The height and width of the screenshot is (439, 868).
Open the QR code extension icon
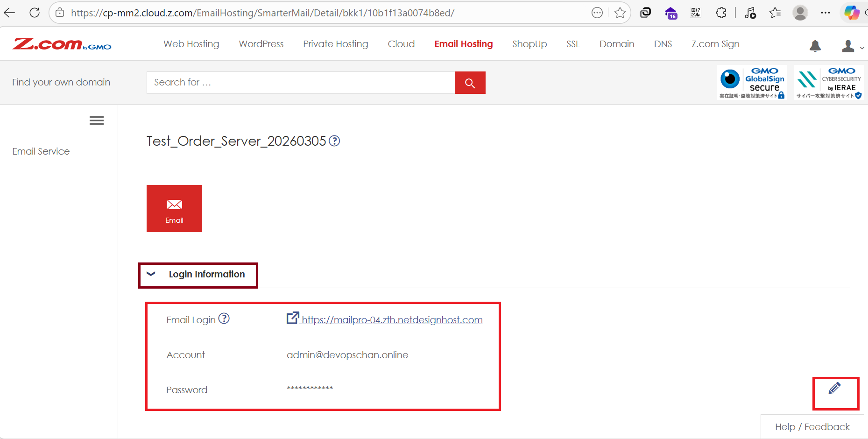point(696,13)
